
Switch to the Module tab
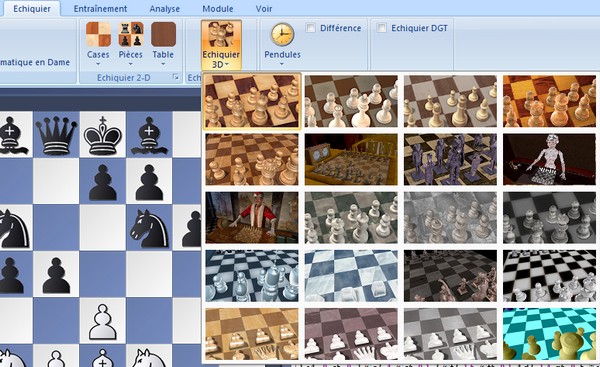(x=218, y=8)
